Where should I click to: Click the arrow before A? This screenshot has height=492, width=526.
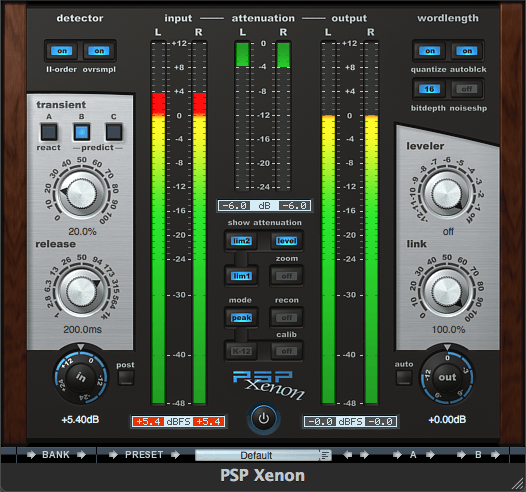tap(397, 455)
